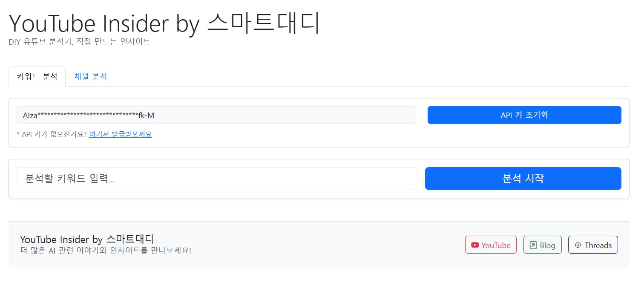This screenshot has width=644, height=283.
Task: Focus the 분석할 키워드 입력 field
Action: click(x=216, y=179)
